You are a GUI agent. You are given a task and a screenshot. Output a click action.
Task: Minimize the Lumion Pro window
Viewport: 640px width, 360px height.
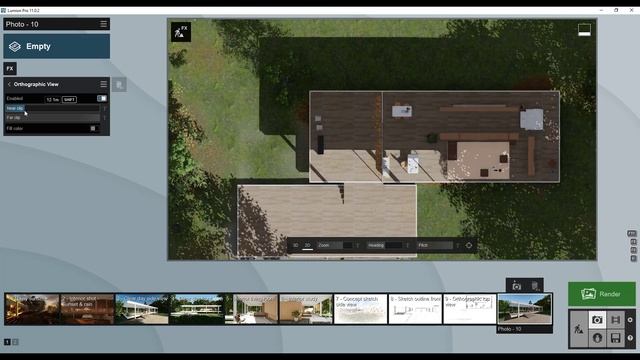tap(601, 10)
